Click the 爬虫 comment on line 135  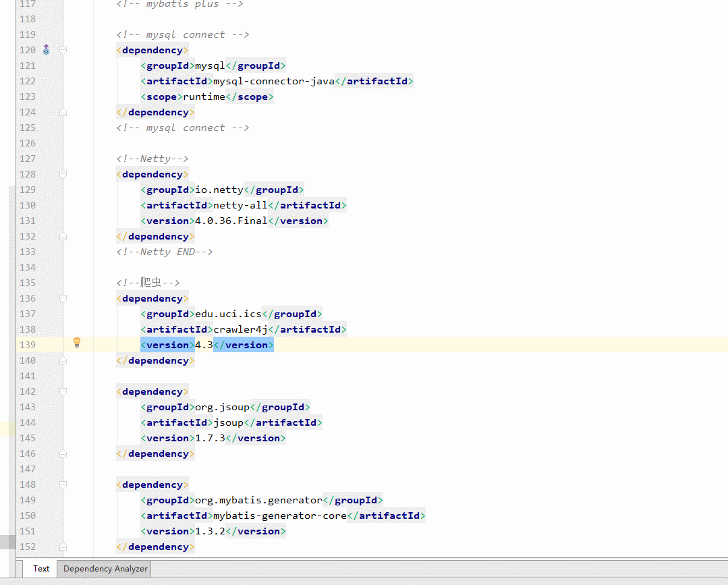click(148, 282)
